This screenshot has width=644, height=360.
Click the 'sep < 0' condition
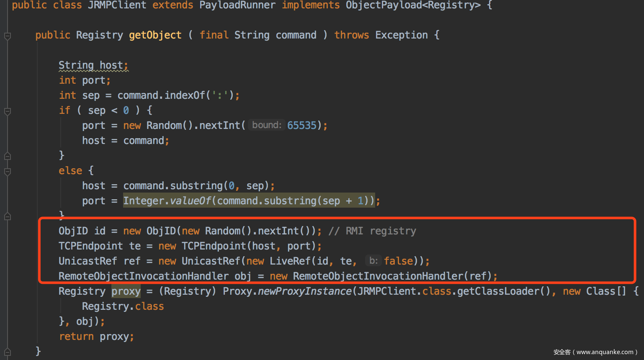coord(108,111)
